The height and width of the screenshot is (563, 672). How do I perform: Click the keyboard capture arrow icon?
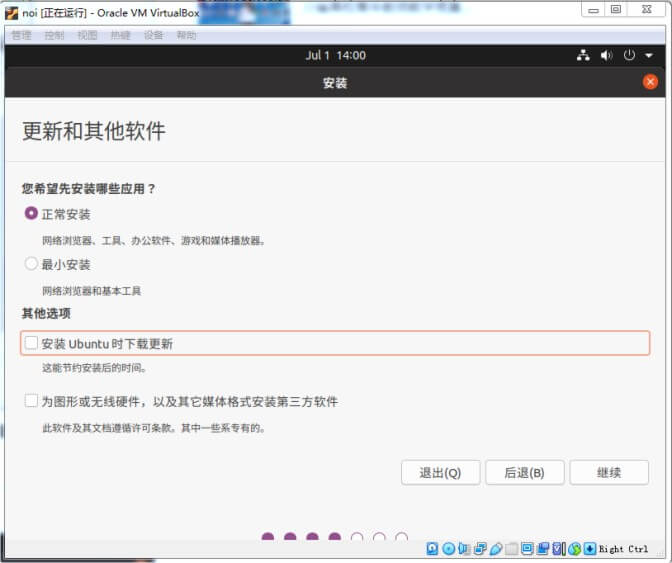click(x=590, y=548)
